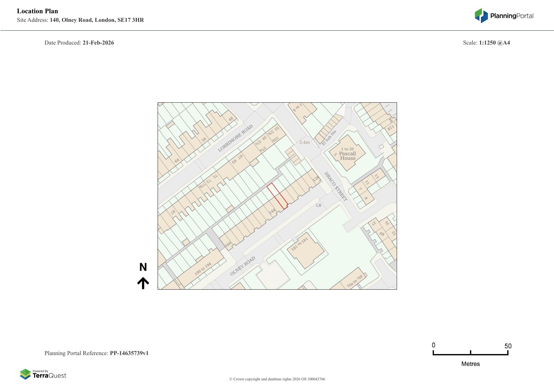Click the Draco Street road label
The height and width of the screenshot is (392, 554).
click(x=336, y=186)
